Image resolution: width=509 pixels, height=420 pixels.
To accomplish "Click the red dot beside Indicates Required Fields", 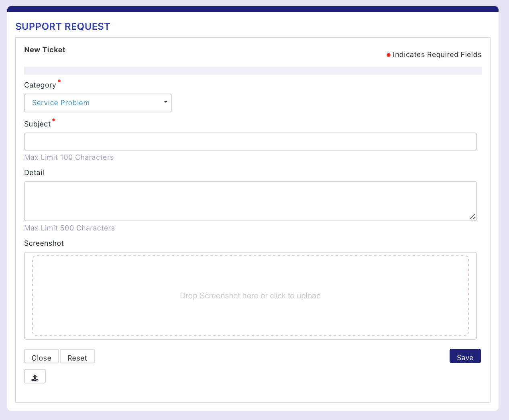I will pos(388,55).
